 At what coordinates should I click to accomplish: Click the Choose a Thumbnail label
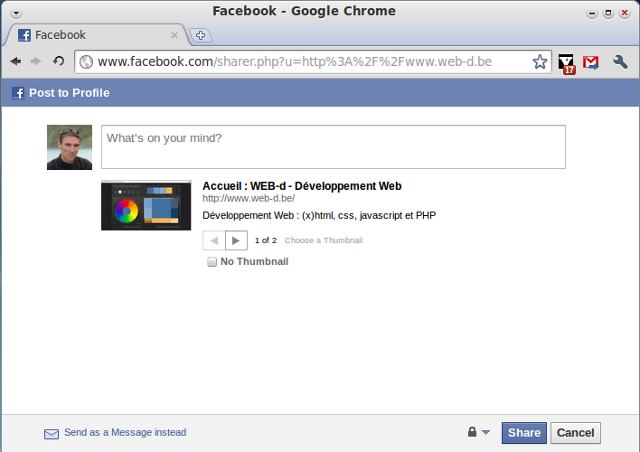click(324, 240)
